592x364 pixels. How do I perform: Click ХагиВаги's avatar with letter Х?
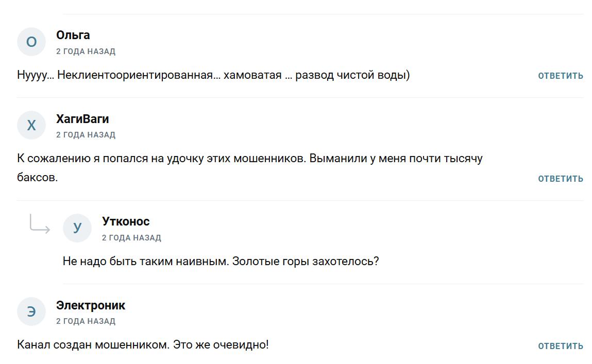pos(31,125)
